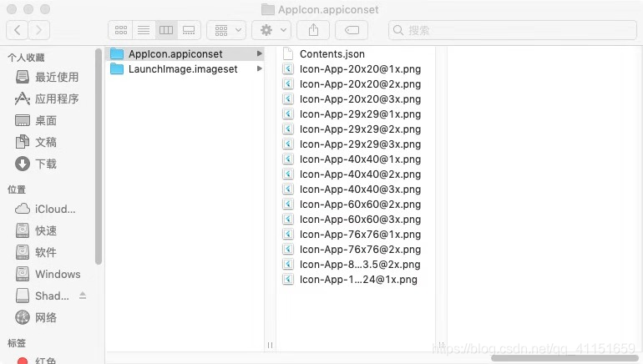
Task: Click the first column's resize handle
Action: [270, 345]
